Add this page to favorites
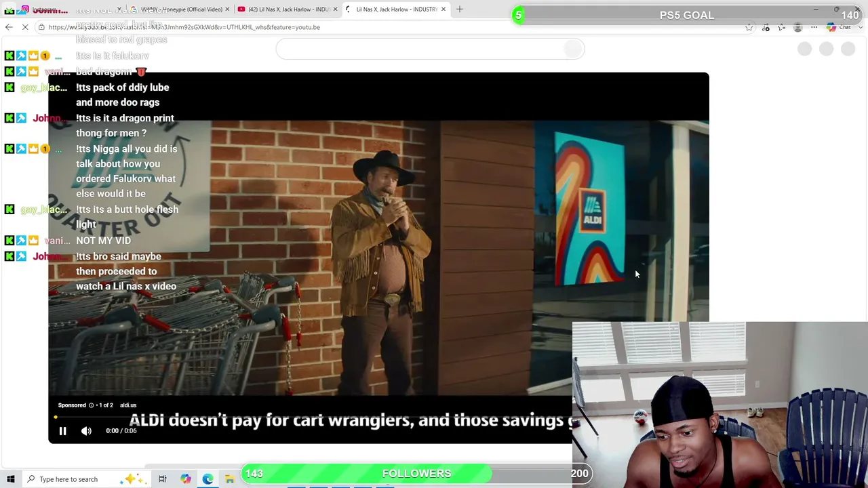Viewport: 868px width, 488px height. point(749,27)
